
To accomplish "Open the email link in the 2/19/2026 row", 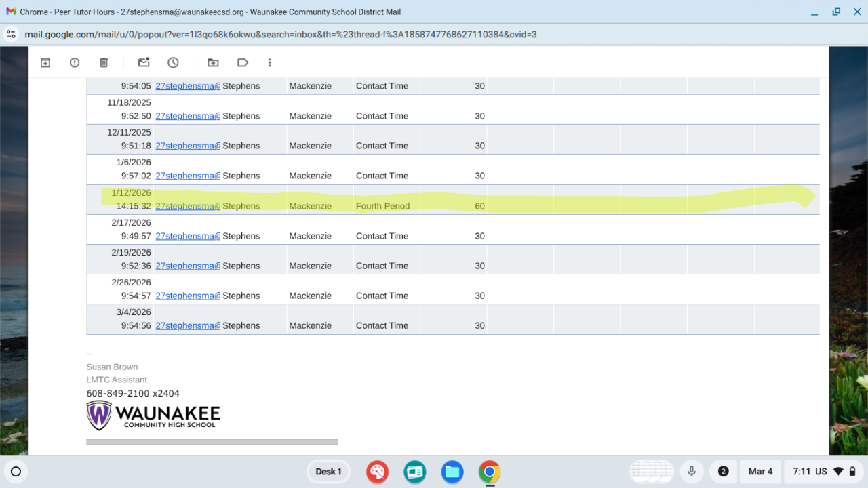I will point(188,266).
